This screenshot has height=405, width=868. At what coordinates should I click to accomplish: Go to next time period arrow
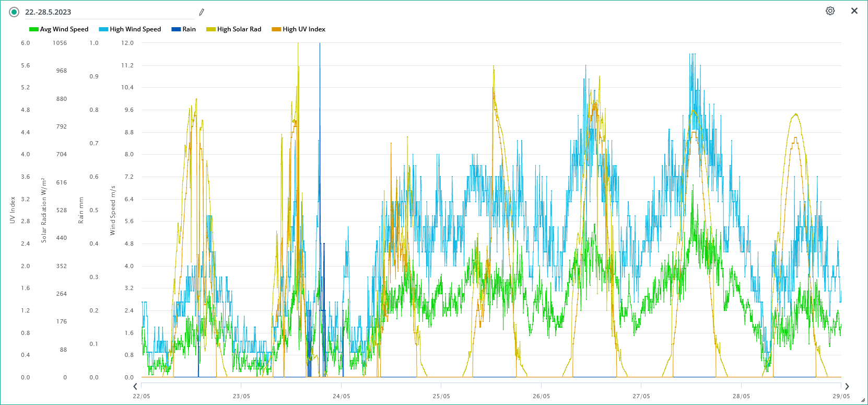pos(847,387)
